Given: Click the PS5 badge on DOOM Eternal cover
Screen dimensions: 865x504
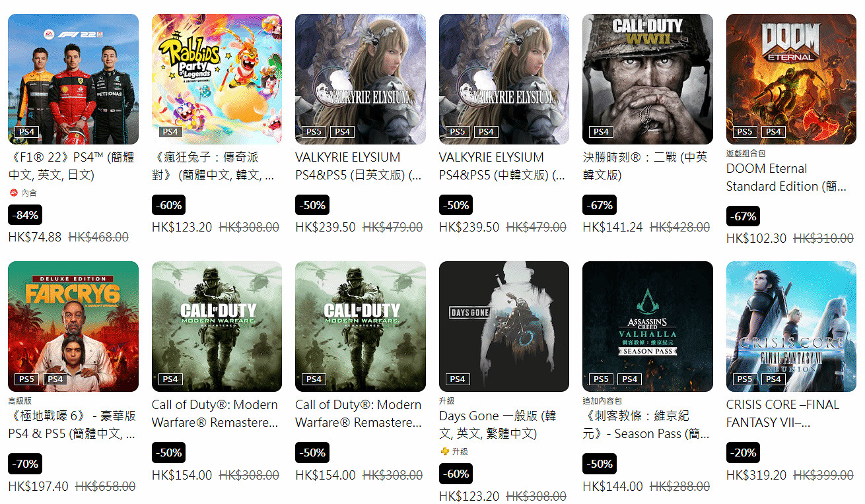Looking at the screenshot, I should tap(744, 131).
